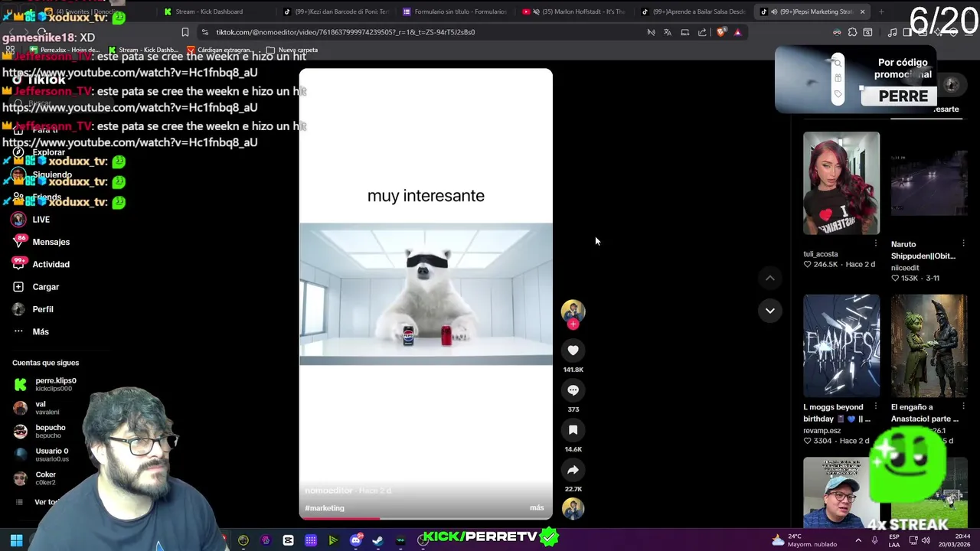Open Windows Start menu
This screenshot has height=551, width=980.
(16, 540)
